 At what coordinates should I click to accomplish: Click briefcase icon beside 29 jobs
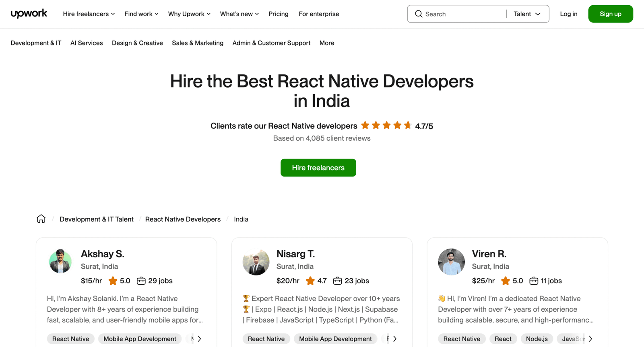[141, 281]
